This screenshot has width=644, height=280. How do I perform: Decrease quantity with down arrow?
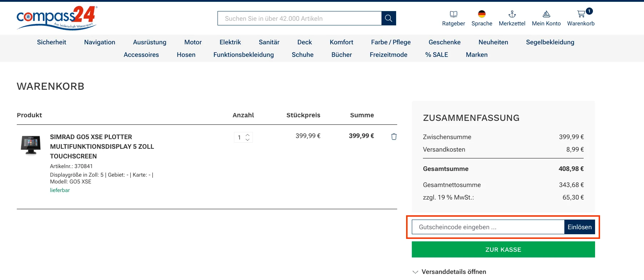coord(248,140)
